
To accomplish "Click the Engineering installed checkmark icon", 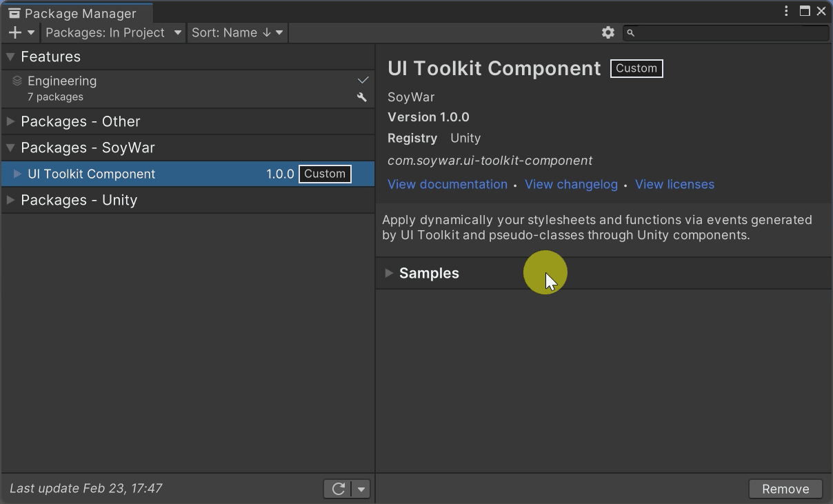I will pos(363,81).
